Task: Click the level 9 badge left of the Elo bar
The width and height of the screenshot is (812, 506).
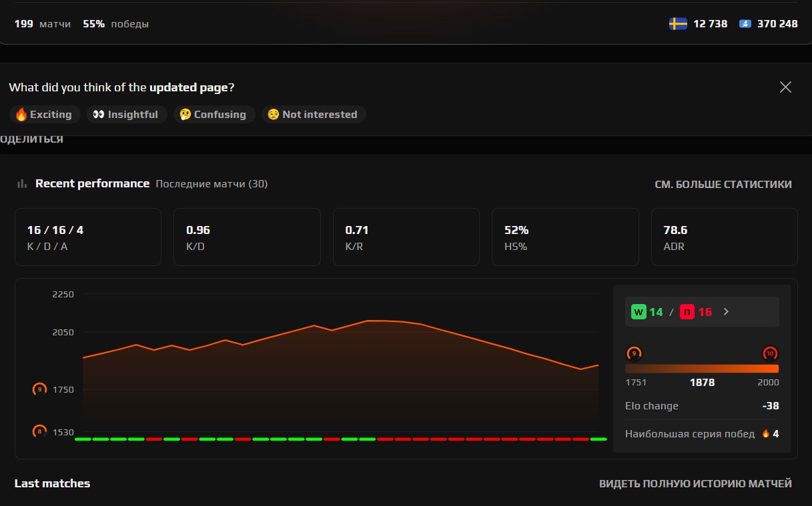Action: coord(635,353)
